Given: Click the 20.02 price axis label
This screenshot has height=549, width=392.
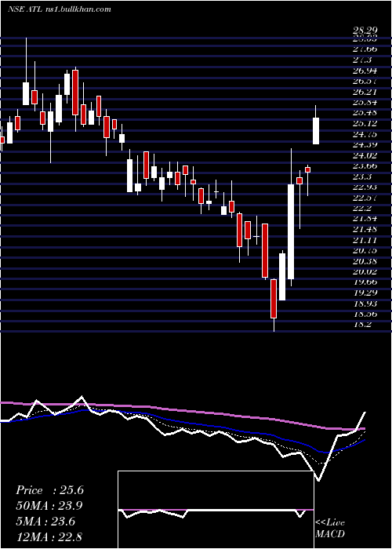Looking at the screenshot, I should (365, 271).
